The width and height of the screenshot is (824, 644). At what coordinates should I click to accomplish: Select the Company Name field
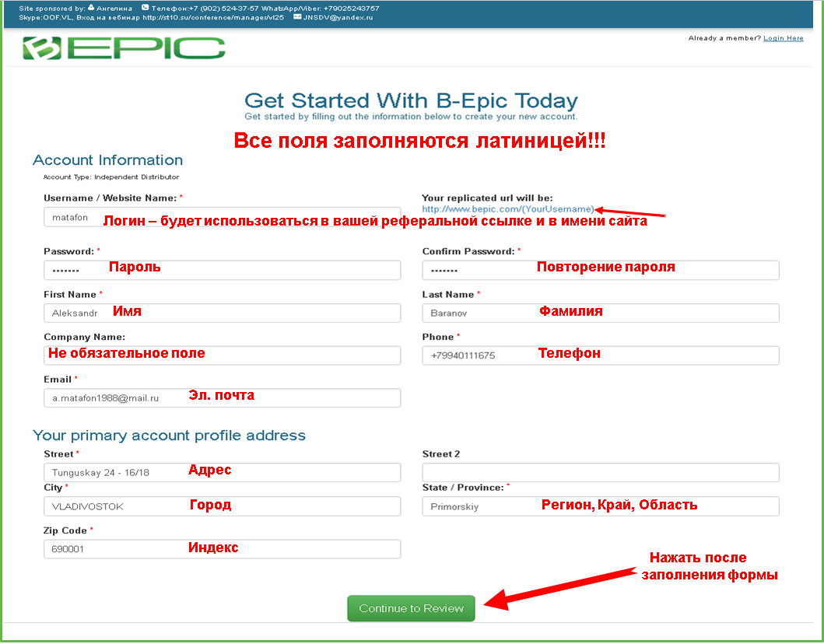(x=222, y=355)
